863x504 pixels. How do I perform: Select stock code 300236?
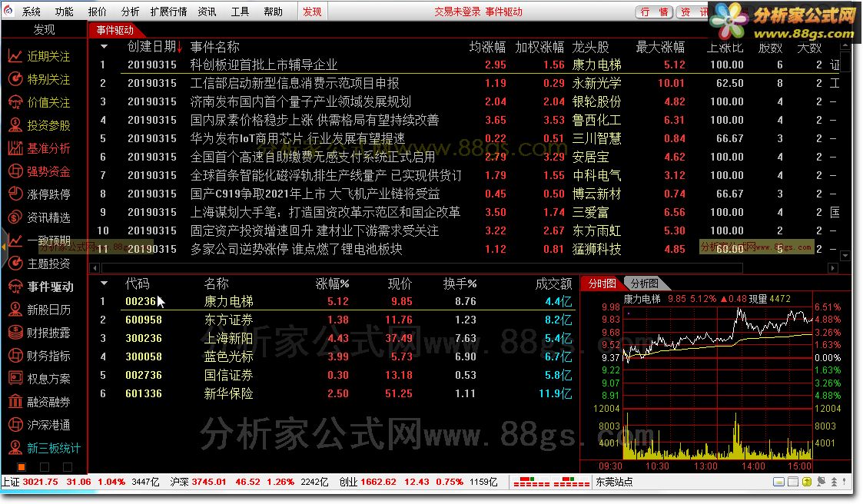pos(144,338)
